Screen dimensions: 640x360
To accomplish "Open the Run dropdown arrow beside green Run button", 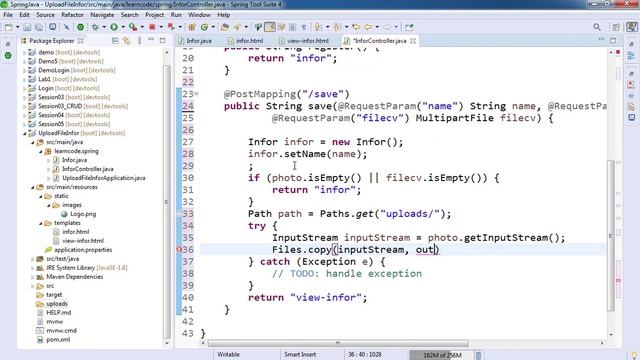I will [x=123, y=27].
